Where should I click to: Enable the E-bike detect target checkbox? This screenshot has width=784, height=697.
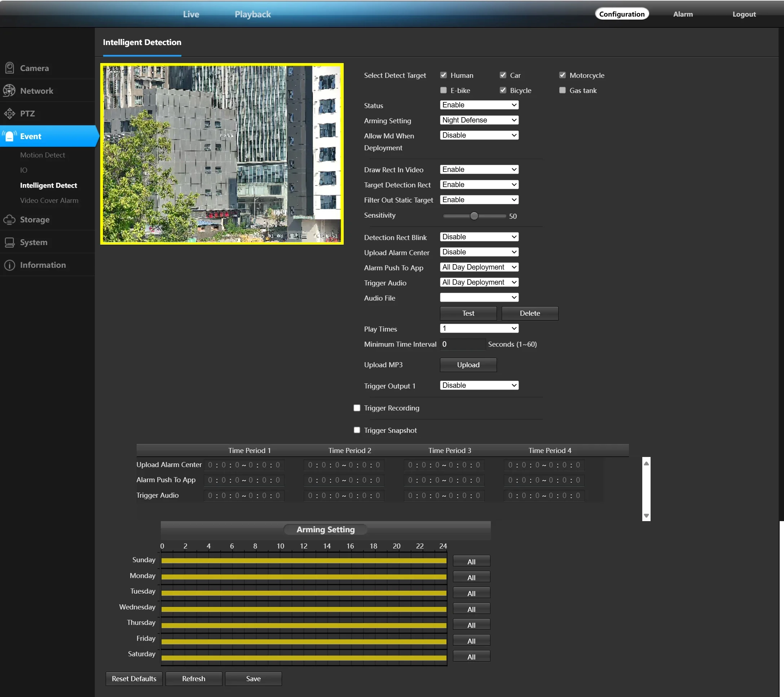pos(444,90)
